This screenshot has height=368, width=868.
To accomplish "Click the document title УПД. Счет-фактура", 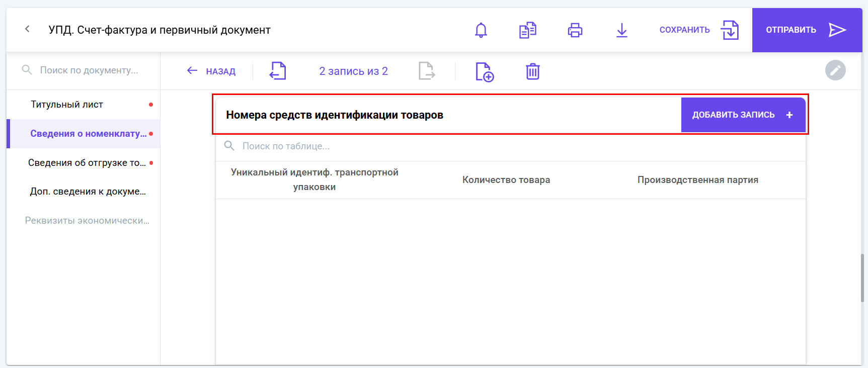I will click(160, 30).
